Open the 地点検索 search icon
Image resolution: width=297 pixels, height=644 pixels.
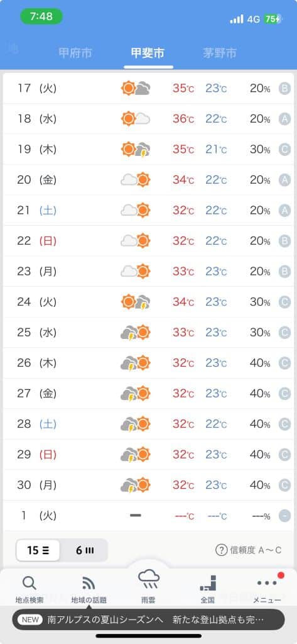[29, 583]
